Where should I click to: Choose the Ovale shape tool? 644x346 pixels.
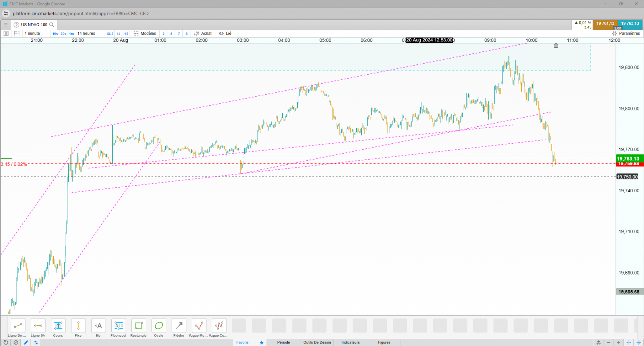(158, 328)
